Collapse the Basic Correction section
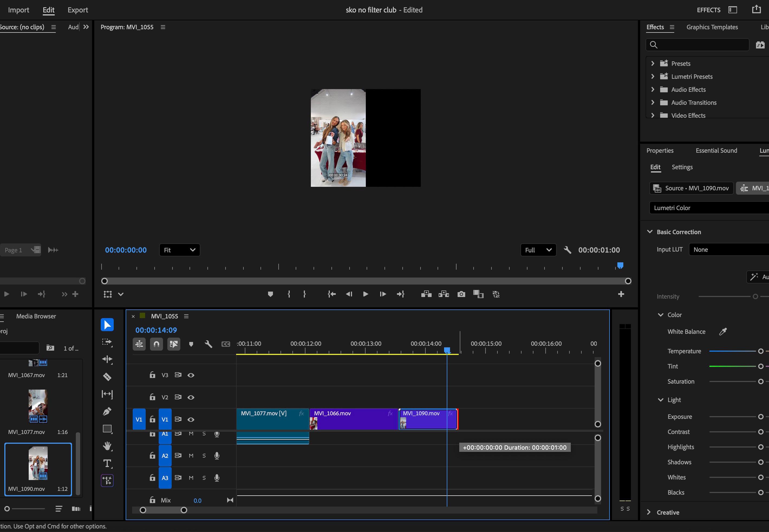Screen dimensions: 769x532 point(650,232)
